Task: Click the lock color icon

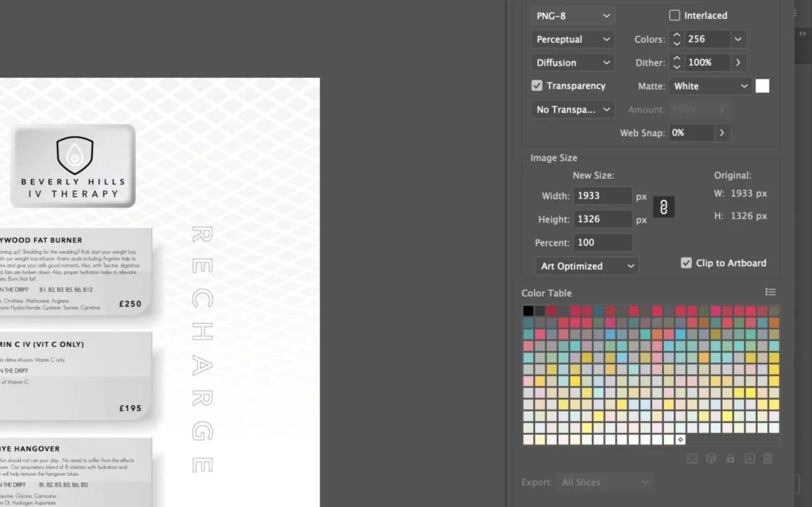Action: 730,459
